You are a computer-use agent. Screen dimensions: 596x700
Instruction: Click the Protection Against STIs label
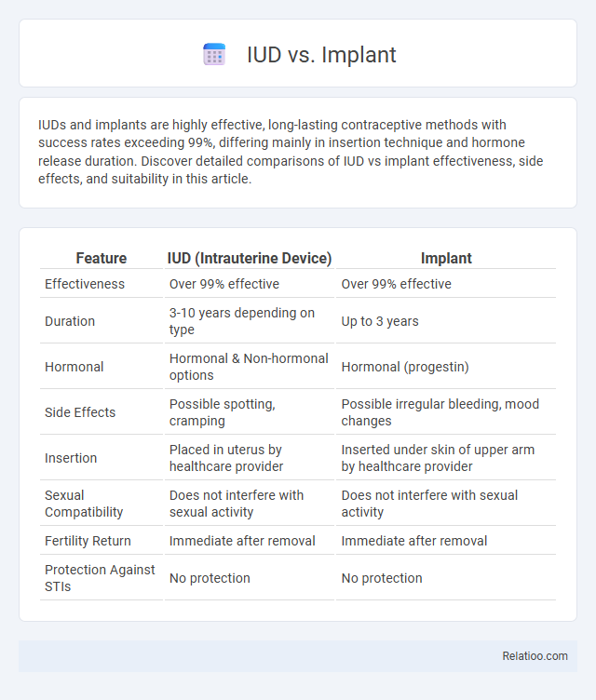[100, 578]
